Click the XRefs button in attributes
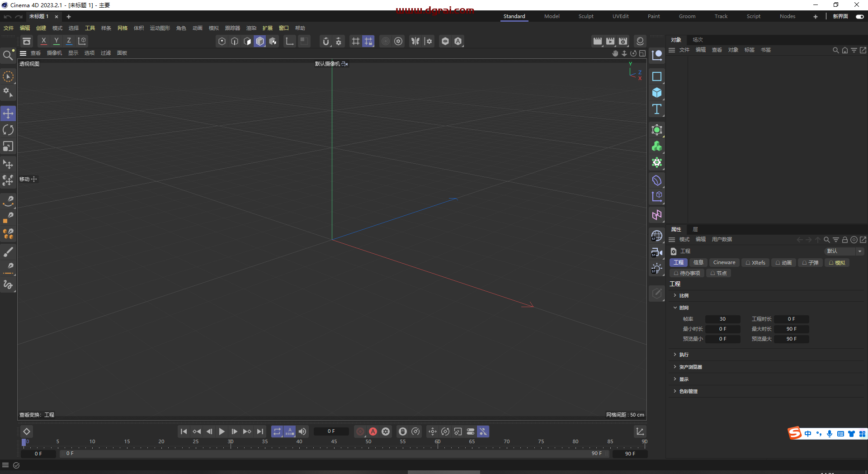The image size is (868, 474). tap(755, 262)
